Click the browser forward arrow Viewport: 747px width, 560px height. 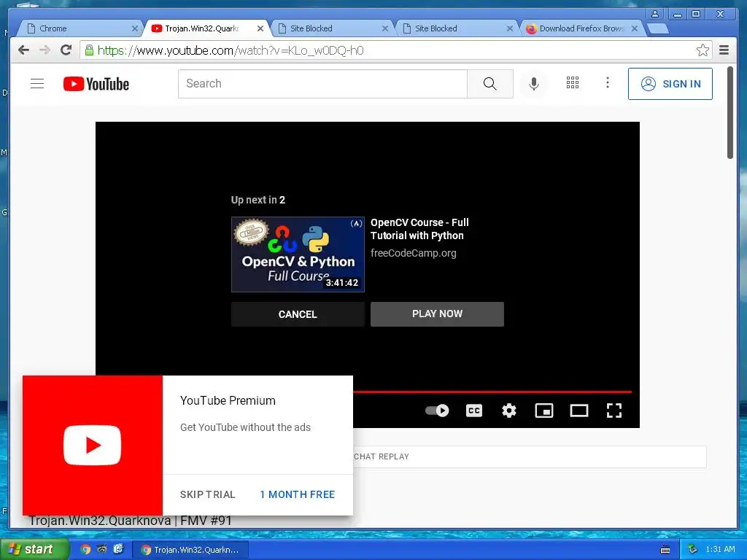coord(44,50)
